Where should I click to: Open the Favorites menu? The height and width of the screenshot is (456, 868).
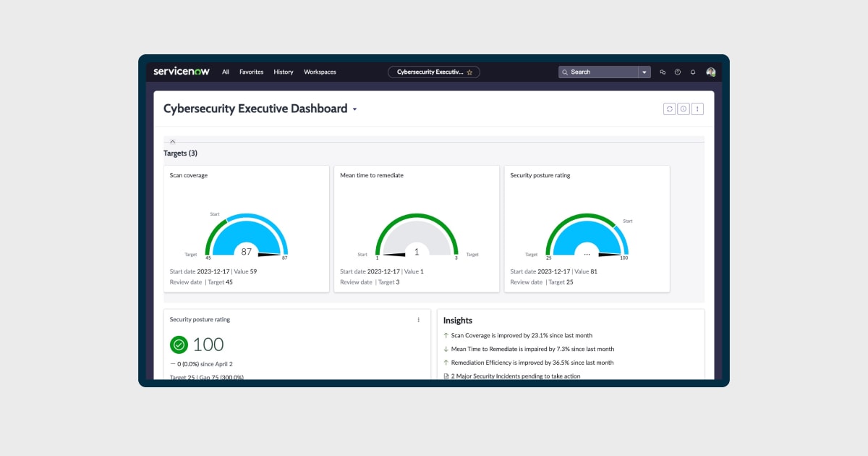(251, 72)
